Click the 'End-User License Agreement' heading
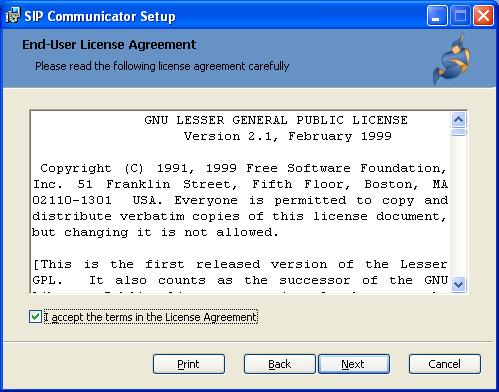Viewport: 499px width, 392px height. tap(109, 45)
